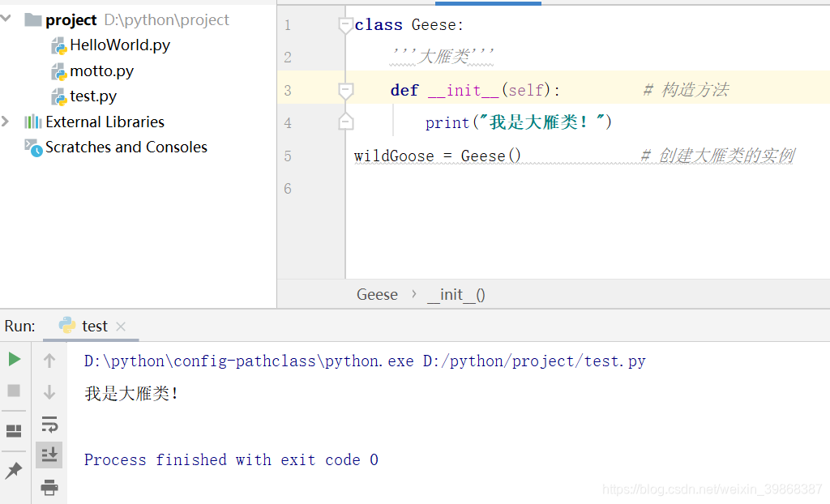Click the Scratches and Consoles icon
Image resolution: width=830 pixels, height=504 pixels.
33,147
